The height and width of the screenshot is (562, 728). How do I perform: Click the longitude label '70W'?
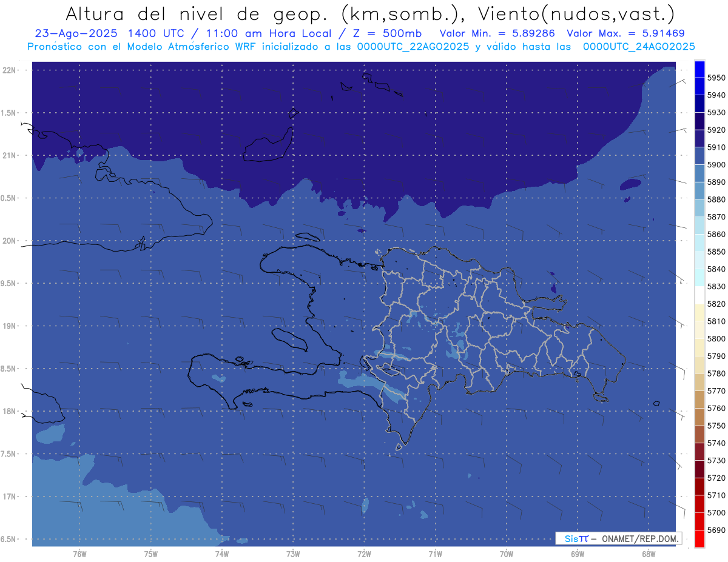(507, 554)
